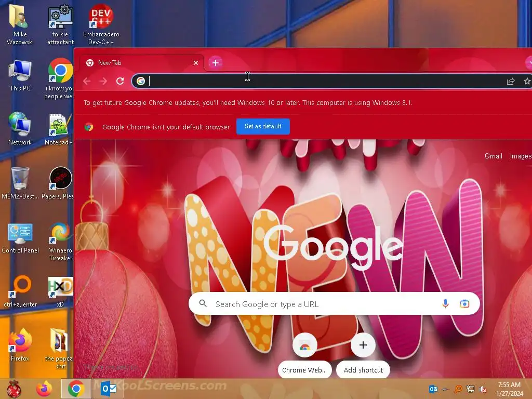Show the clock and date 7:55 AM
The image size is (532, 399).
tap(509, 389)
